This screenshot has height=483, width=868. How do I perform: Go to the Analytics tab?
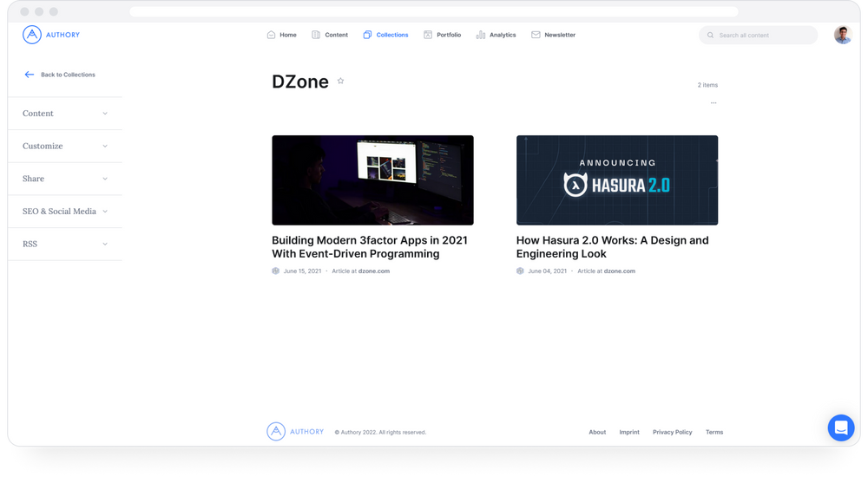click(496, 35)
